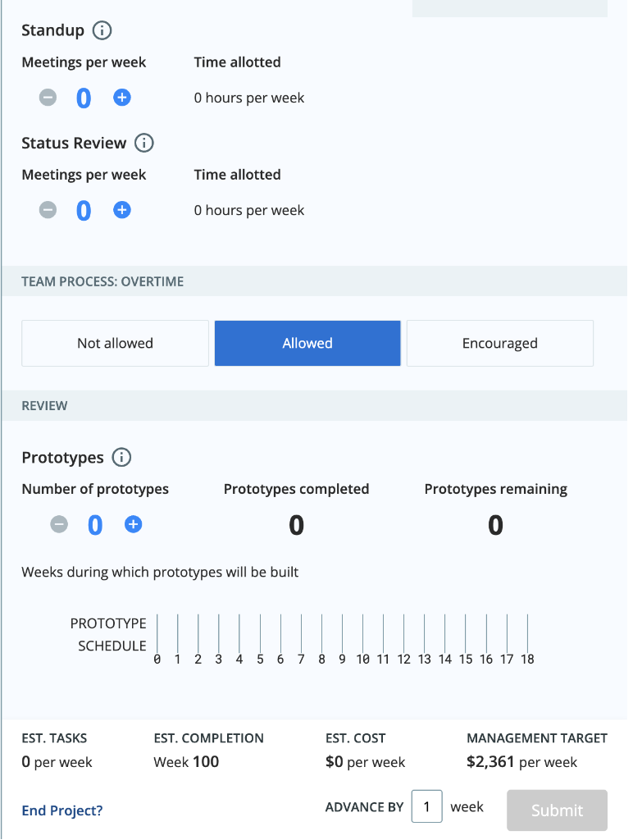Viewport: 633px width, 840px height.
Task: Select week 18 on prototype schedule
Action: tap(527, 640)
